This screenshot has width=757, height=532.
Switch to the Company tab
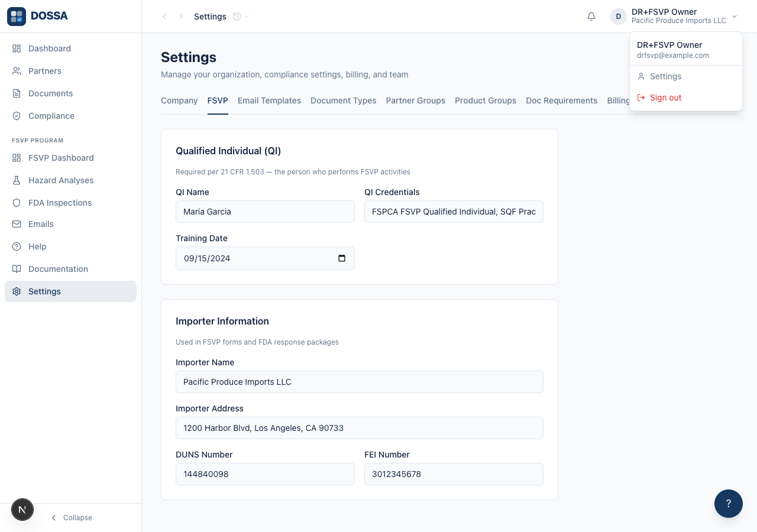click(x=179, y=100)
